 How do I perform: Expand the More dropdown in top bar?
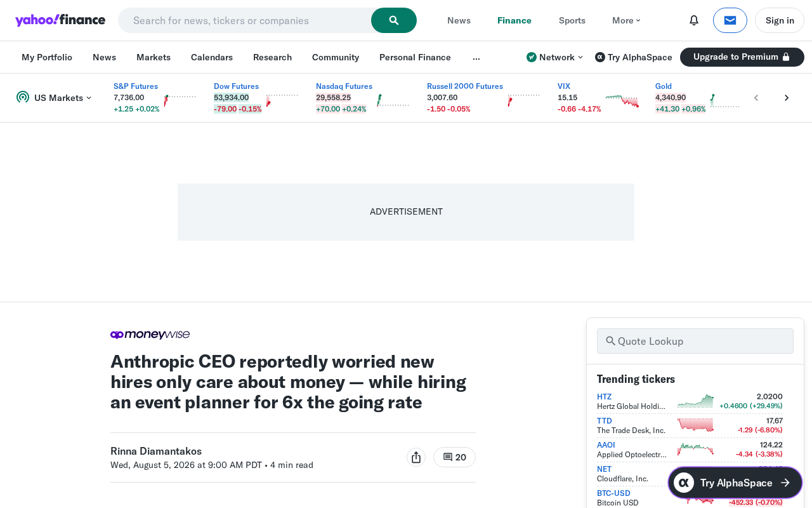[x=626, y=20]
